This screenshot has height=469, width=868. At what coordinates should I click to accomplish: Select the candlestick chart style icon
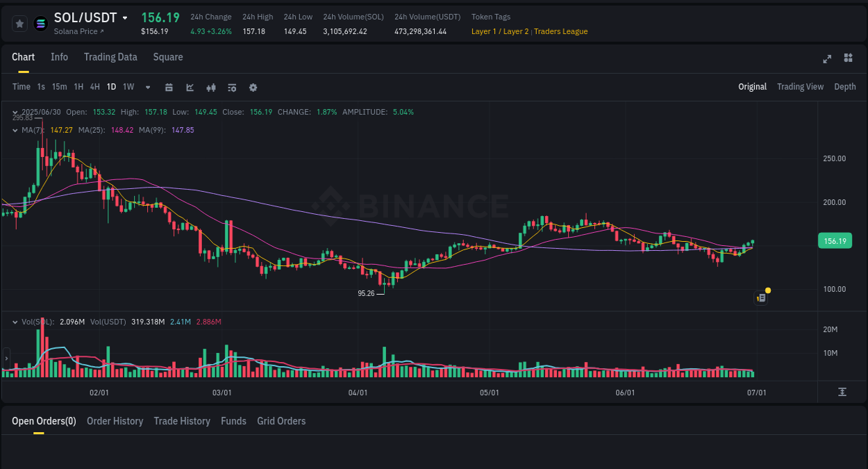point(210,87)
